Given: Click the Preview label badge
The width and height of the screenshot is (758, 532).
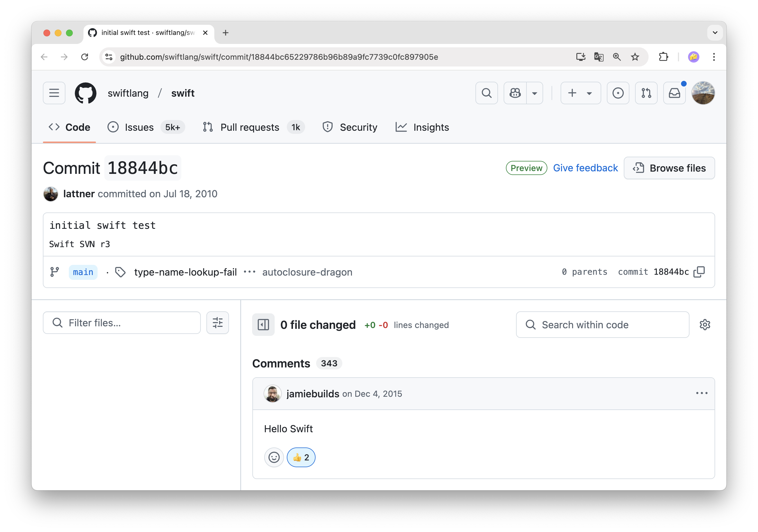Looking at the screenshot, I should (x=526, y=168).
